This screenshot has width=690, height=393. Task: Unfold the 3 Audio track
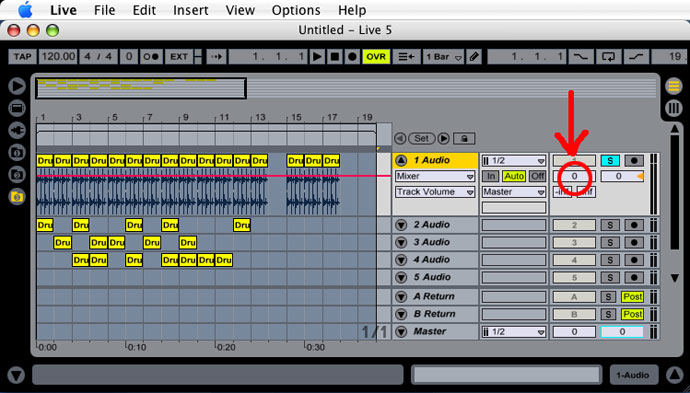[x=401, y=242]
